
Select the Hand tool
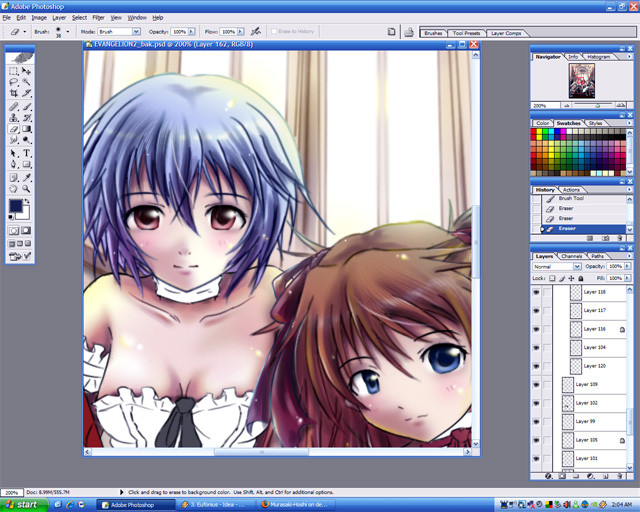[13, 189]
